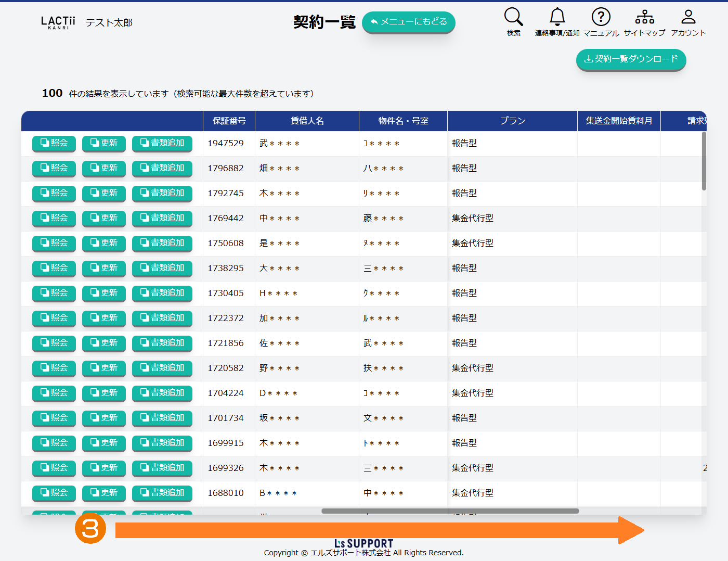The image size is (728, 561).
Task: Click 更新 for contract 1796882
Action: click(x=104, y=168)
